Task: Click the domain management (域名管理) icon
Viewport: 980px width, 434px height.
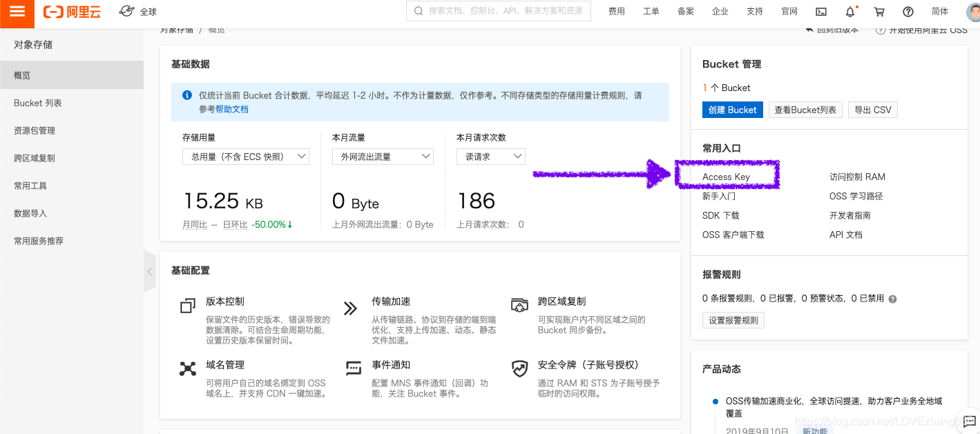Action: click(188, 368)
